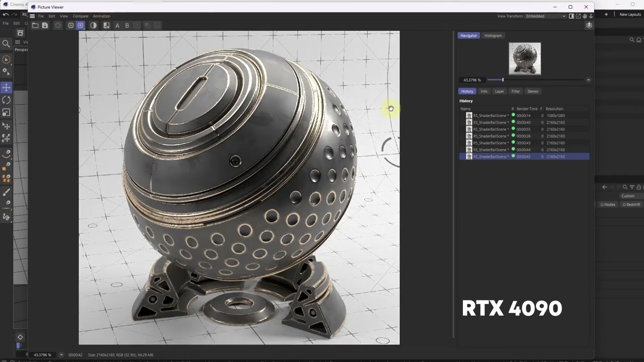Switch to the Info tab

point(484,92)
